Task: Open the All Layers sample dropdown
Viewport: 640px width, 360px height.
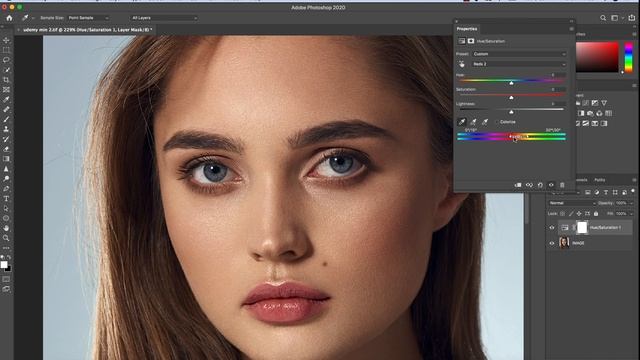Action: [x=164, y=18]
